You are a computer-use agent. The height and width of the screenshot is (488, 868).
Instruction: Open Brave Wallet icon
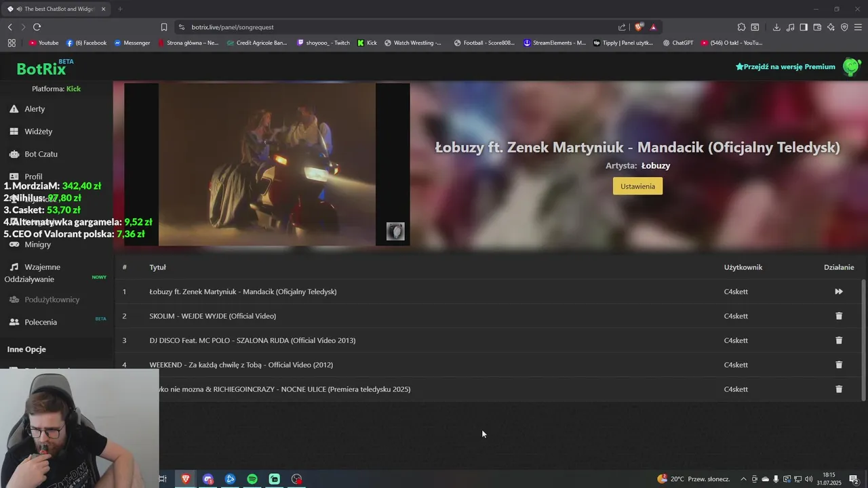[817, 27]
